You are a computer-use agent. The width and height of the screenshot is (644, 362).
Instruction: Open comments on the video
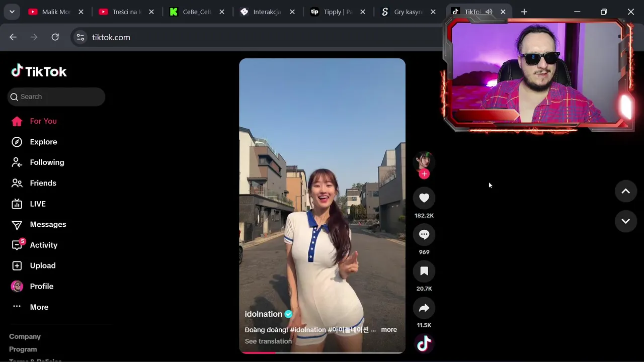pos(424,235)
